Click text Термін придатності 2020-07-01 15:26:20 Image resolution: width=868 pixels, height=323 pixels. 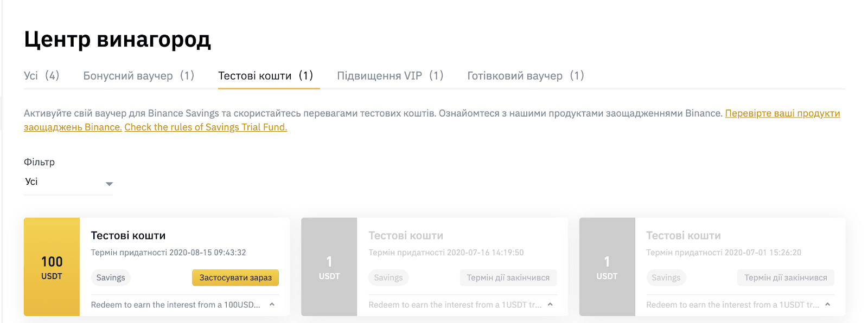click(x=724, y=253)
